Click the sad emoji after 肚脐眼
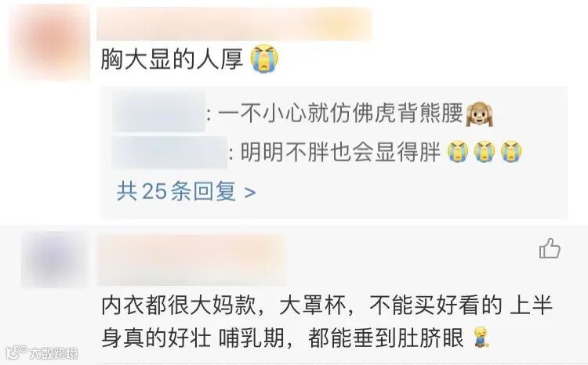This screenshot has height=365, width=588. [480, 337]
